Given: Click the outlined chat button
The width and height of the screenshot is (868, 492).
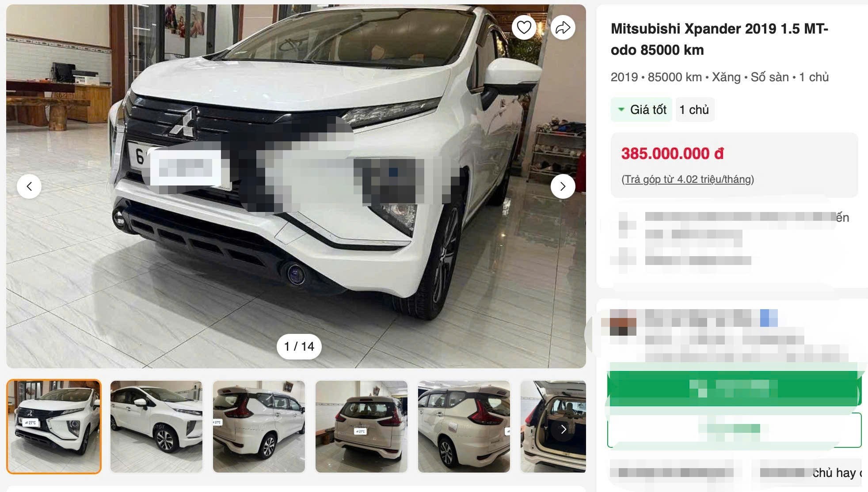Looking at the screenshot, I should click(x=734, y=430).
